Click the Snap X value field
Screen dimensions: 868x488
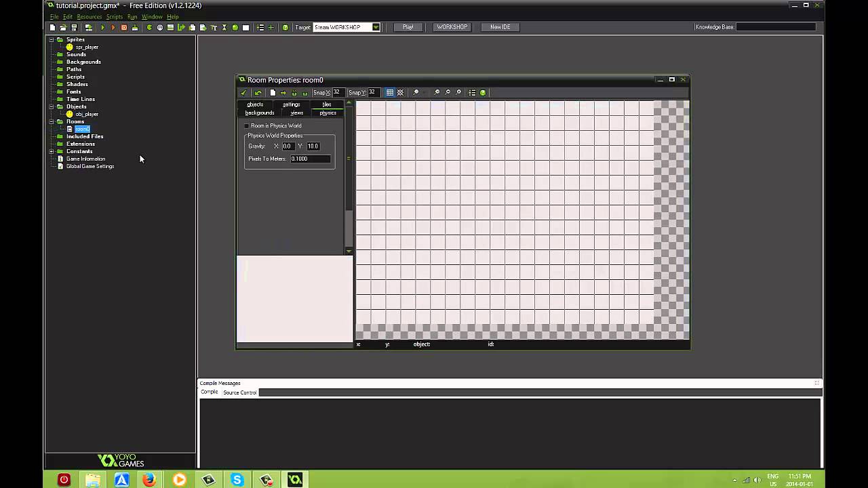338,93
